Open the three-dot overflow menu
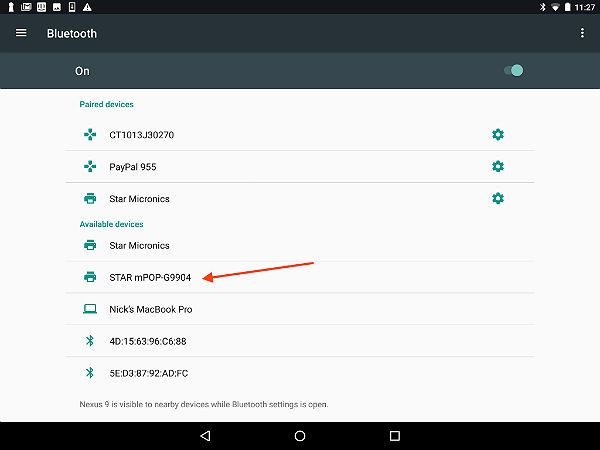The height and width of the screenshot is (450, 600). click(x=582, y=33)
